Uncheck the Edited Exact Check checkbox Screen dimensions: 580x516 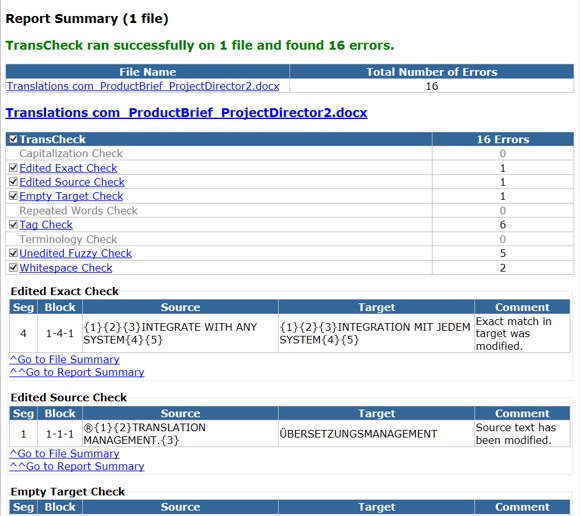point(13,168)
